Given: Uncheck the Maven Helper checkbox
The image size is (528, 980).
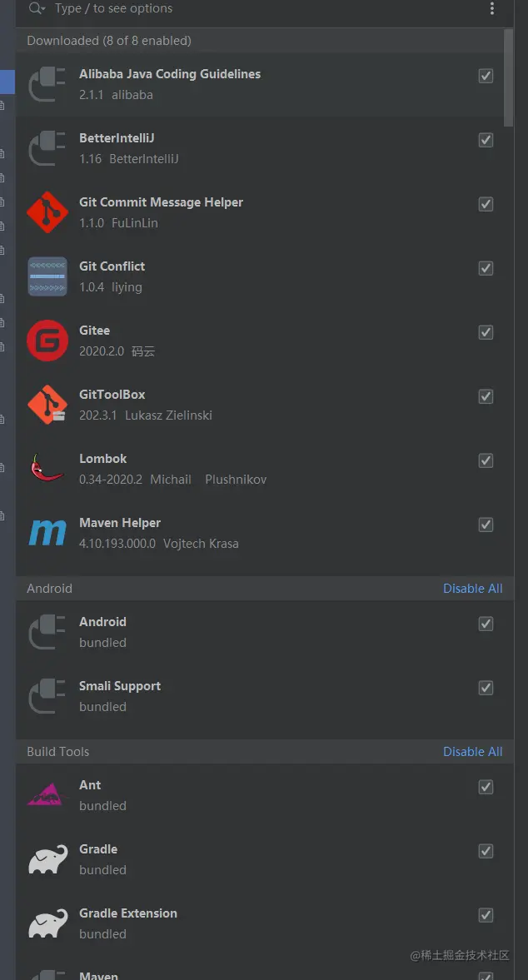Looking at the screenshot, I should (x=486, y=525).
